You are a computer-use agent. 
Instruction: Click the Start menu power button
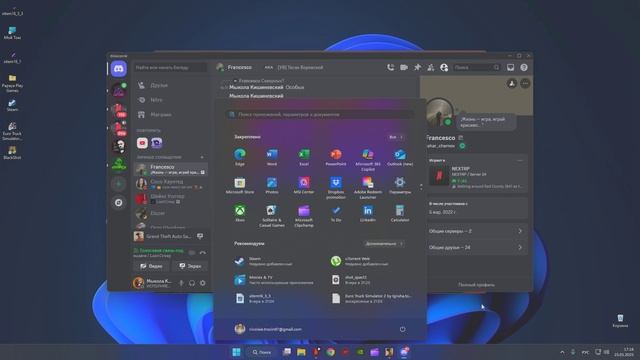click(x=402, y=329)
